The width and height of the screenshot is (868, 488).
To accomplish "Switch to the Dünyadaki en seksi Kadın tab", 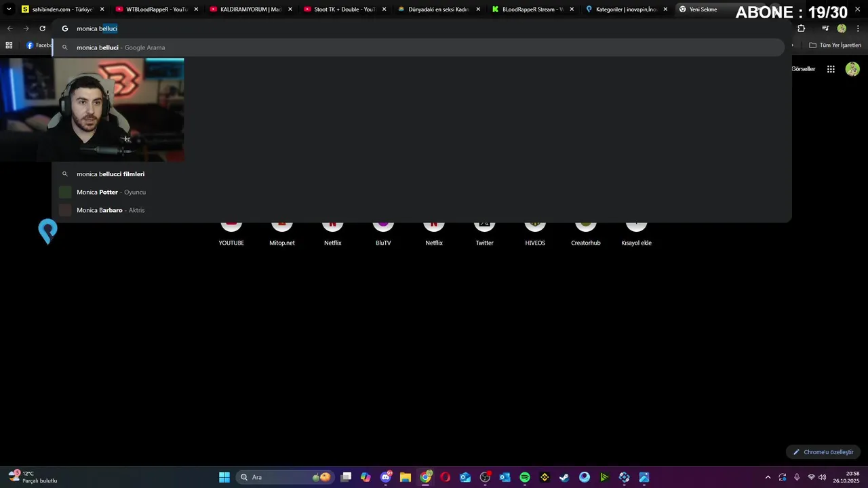I will click(x=439, y=9).
